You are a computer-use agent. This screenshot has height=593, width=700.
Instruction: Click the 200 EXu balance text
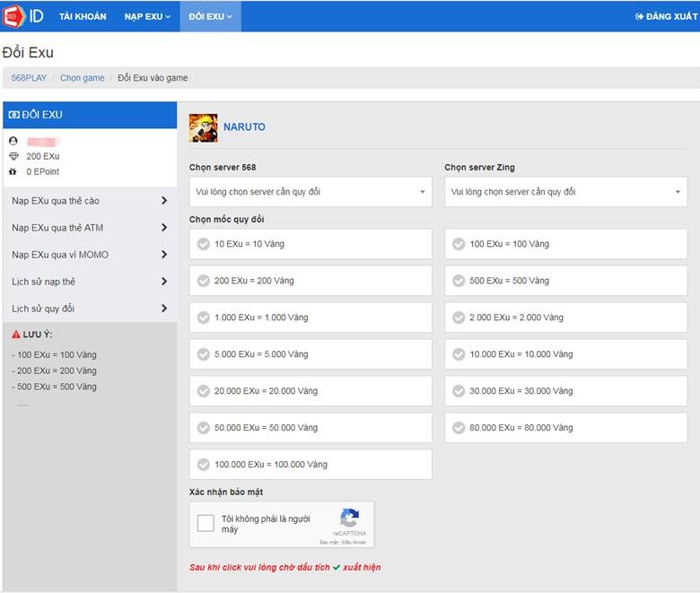(43, 156)
